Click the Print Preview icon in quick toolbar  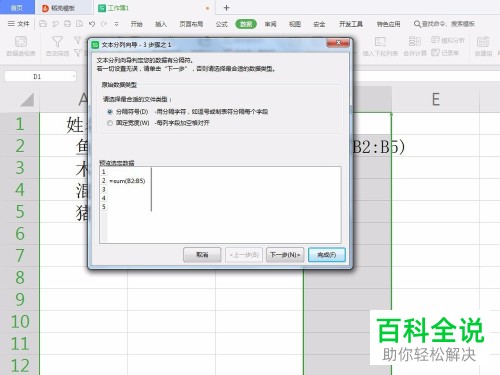click(x=79, y=24)
